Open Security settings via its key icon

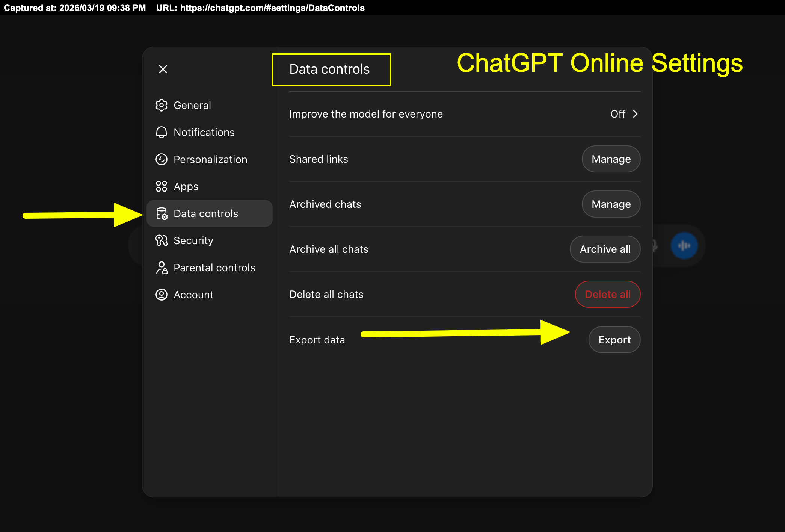pyautogui.click(x=162, y=240)
